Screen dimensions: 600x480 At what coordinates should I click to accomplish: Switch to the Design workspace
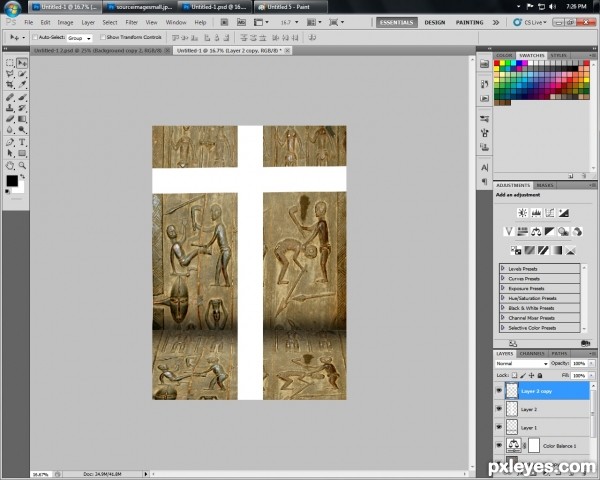[x=435, y=22]
